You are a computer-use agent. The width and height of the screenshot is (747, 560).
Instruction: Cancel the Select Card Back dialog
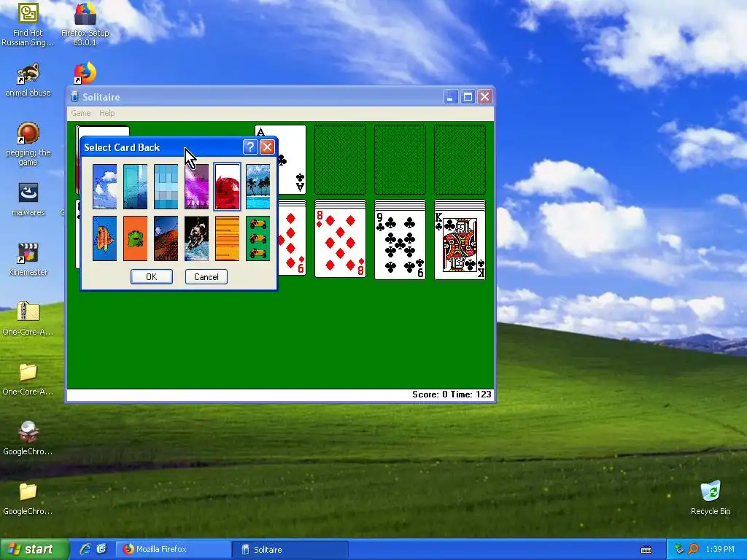pos(206,276)
